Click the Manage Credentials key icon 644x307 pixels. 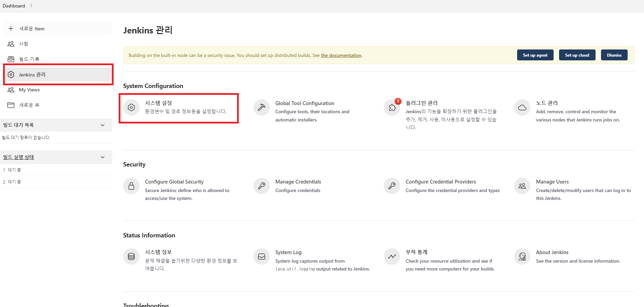click(262, 186)
